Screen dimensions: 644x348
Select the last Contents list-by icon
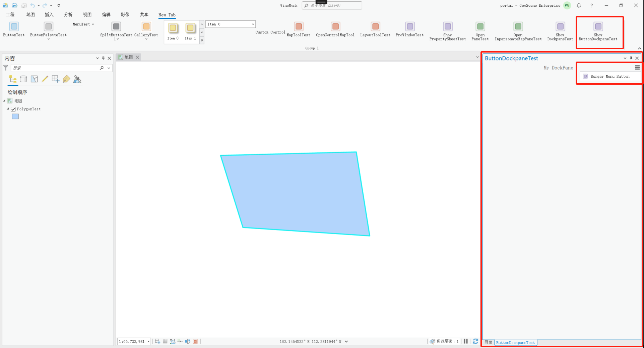[77, 79]
